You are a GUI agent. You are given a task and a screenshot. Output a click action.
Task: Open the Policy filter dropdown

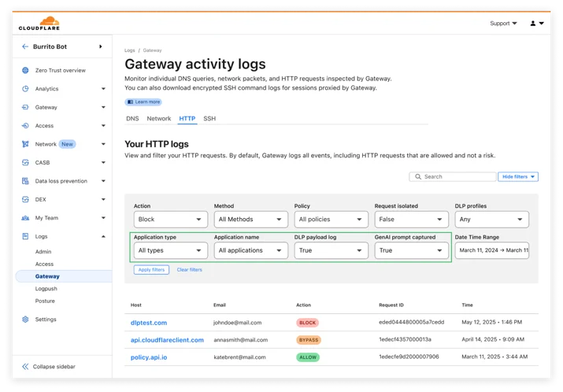click(331, 220)
